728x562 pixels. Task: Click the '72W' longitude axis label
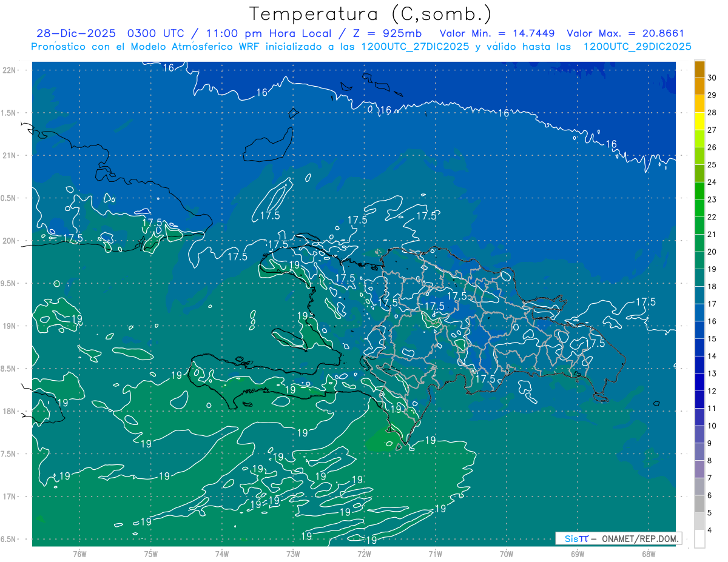click(364, 554)
